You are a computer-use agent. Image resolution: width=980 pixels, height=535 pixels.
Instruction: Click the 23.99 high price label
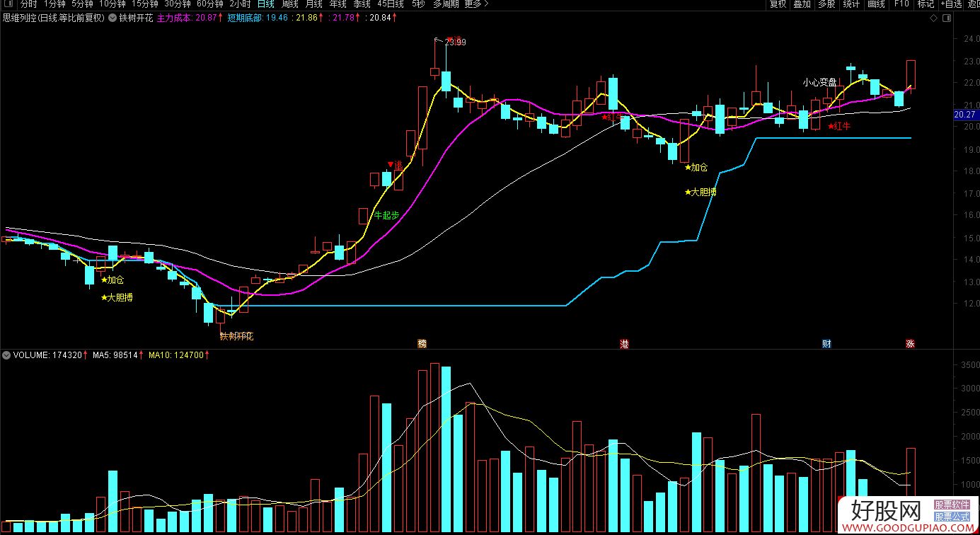pyautogui.click(x=455, y=42)
